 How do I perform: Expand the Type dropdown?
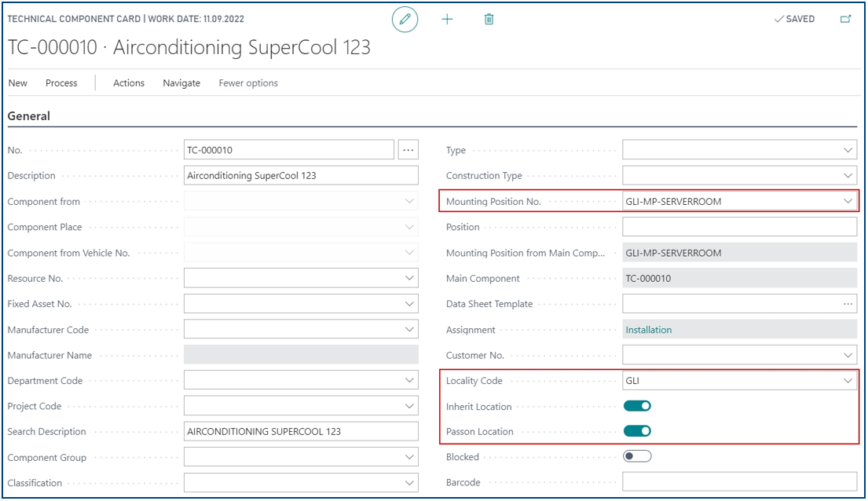(848, 150)
